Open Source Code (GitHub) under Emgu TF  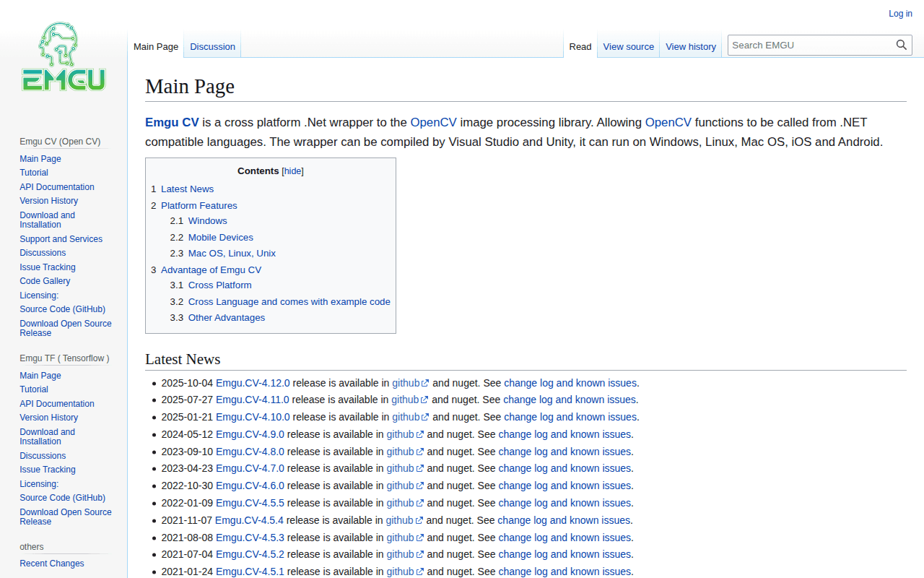pos(63,498)
